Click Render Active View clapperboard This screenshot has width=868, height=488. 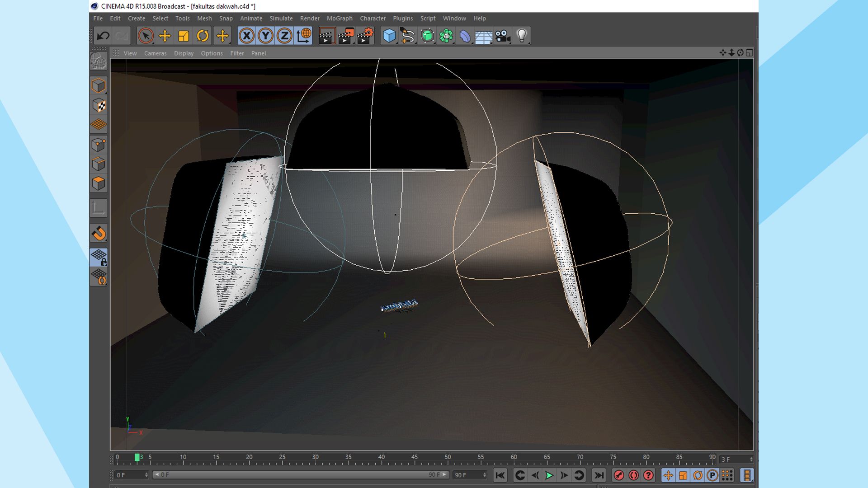[x=326, y=36]
